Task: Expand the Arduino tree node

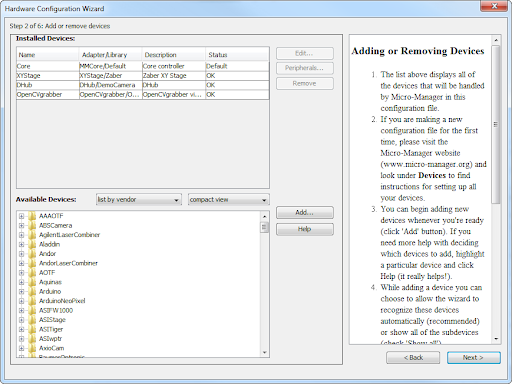Action: [21, 291]
